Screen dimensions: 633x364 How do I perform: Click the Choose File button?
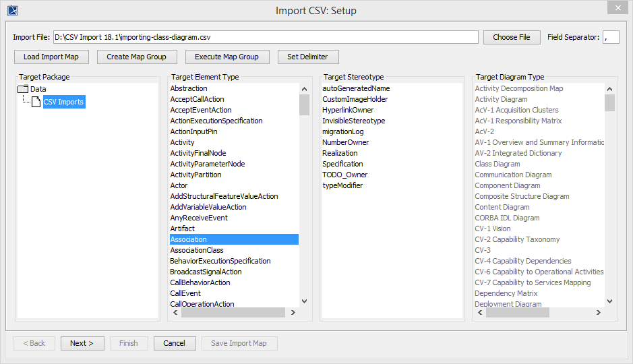click(512, 37)
